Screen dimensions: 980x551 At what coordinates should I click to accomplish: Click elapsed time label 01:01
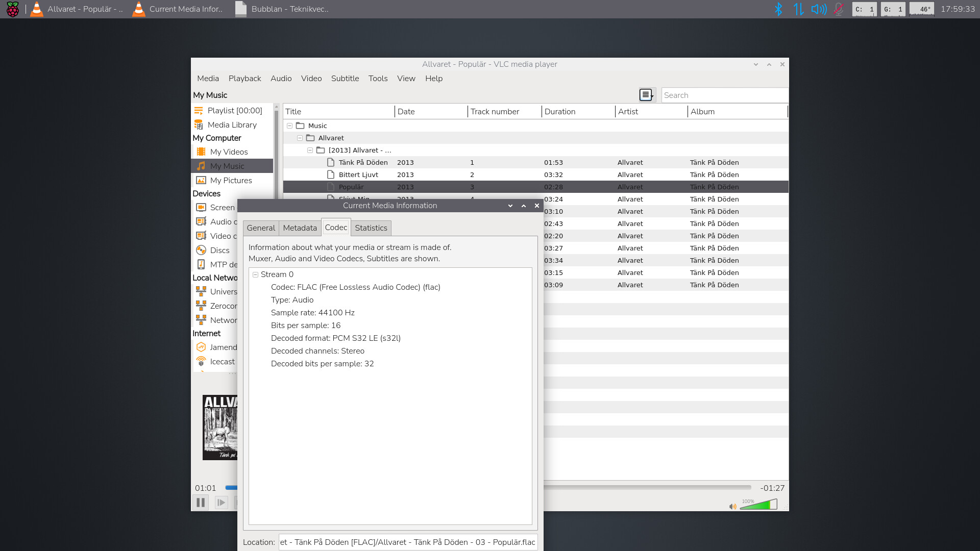tap(205, 488)
